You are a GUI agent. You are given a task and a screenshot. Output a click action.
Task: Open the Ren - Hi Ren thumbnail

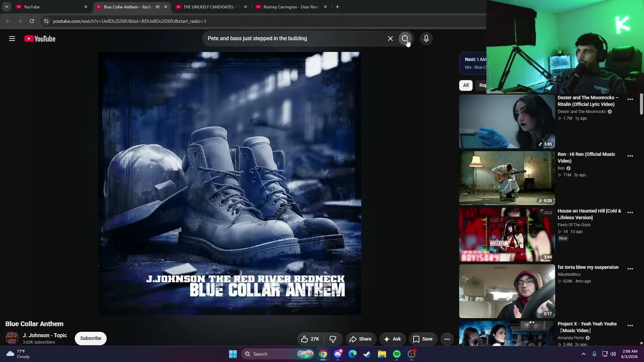tap(507, 178)
